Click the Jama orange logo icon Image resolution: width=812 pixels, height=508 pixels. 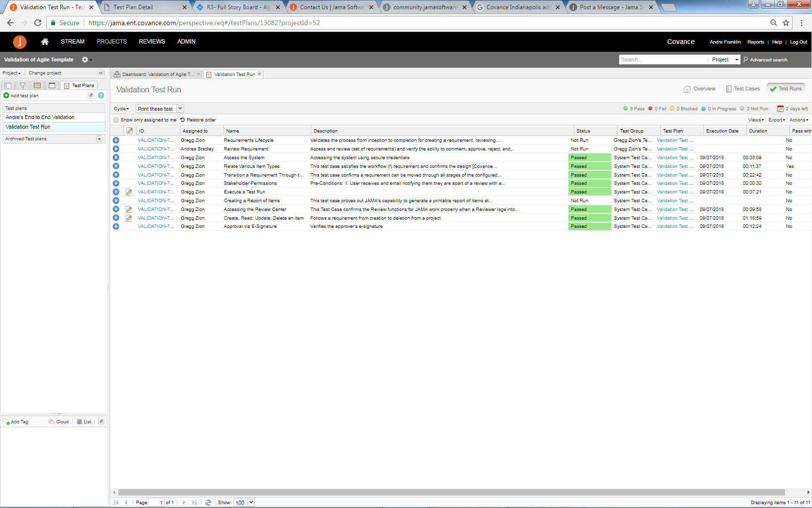(20, 42)
